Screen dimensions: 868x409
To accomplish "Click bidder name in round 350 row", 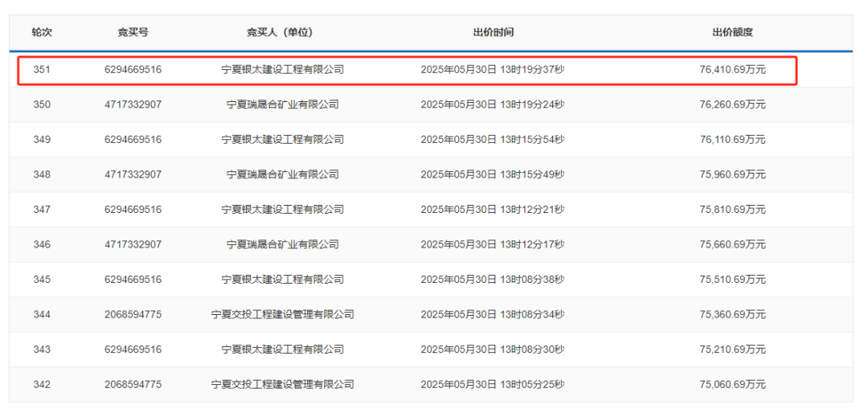I will (x=282, y=104).
